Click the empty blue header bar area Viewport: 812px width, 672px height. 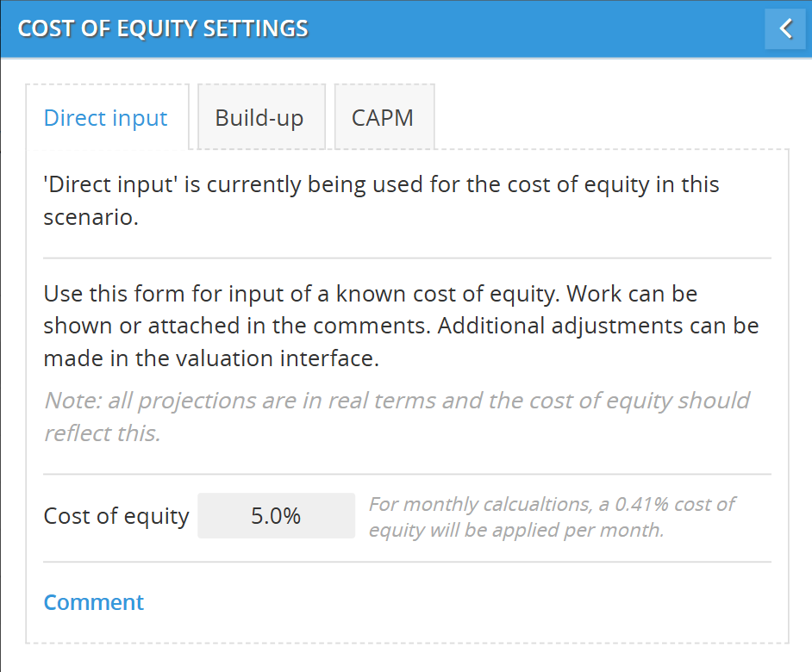[534, 28]
